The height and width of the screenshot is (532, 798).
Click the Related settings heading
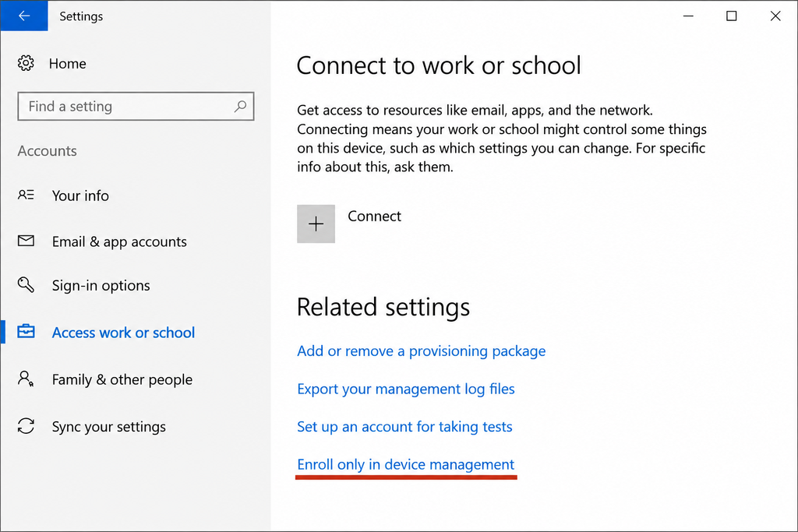point(383,307)
